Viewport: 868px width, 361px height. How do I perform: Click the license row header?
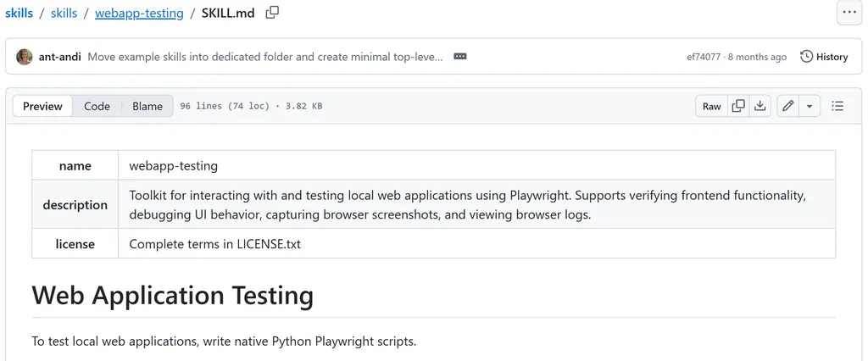click(x=75, y=243)
